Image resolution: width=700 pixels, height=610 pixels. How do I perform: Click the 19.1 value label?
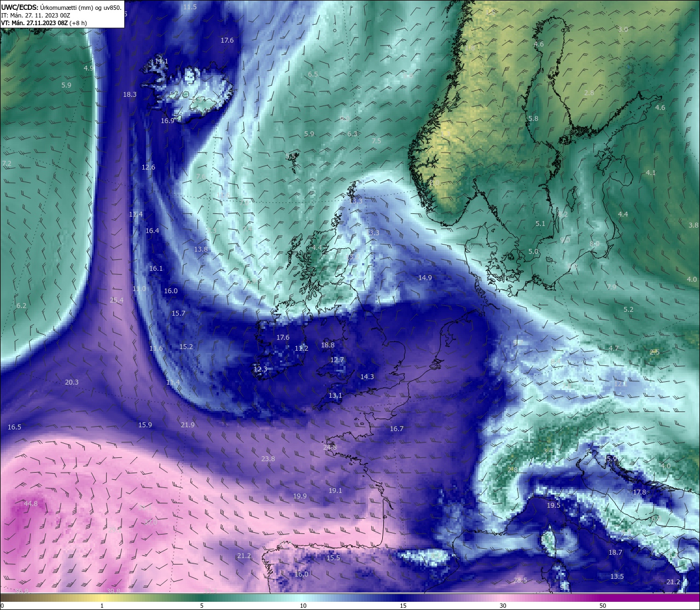click(x=335, y=491)
